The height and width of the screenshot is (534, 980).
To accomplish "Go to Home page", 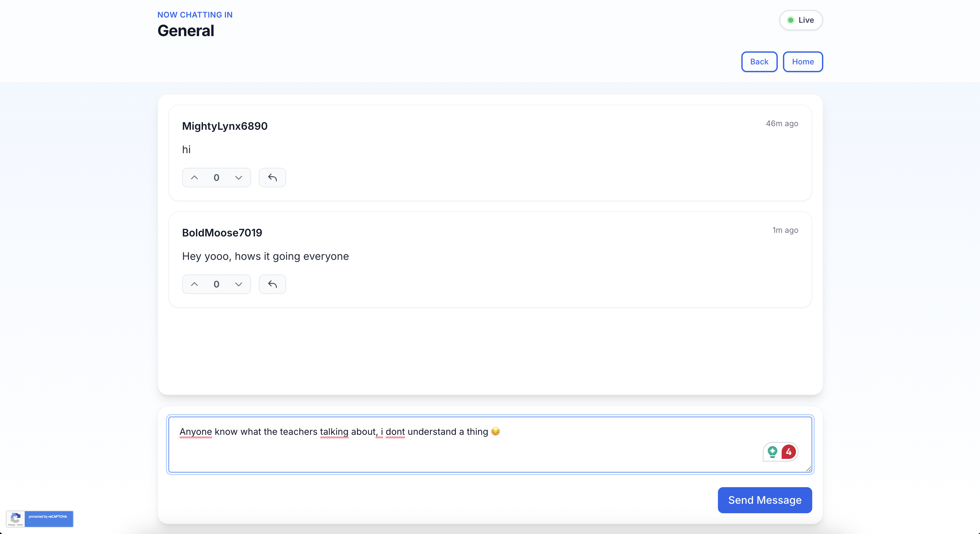I will 802,62.
